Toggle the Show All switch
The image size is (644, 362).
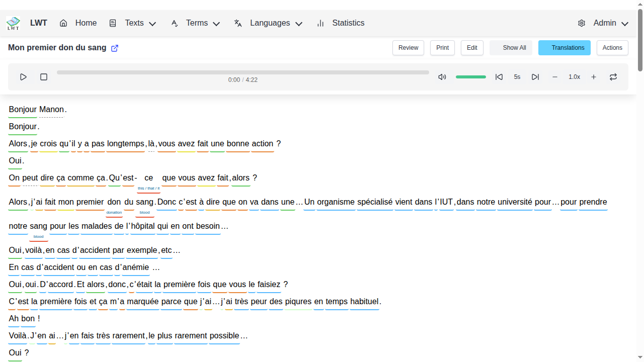511,48
